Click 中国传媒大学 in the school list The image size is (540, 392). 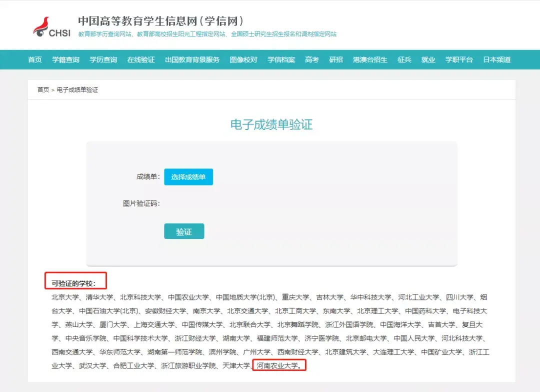[x=202, y=325]
